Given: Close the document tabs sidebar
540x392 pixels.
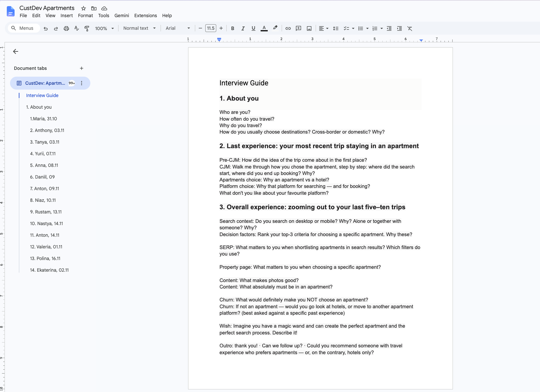Looking at the screenshot, I should 16,51.
